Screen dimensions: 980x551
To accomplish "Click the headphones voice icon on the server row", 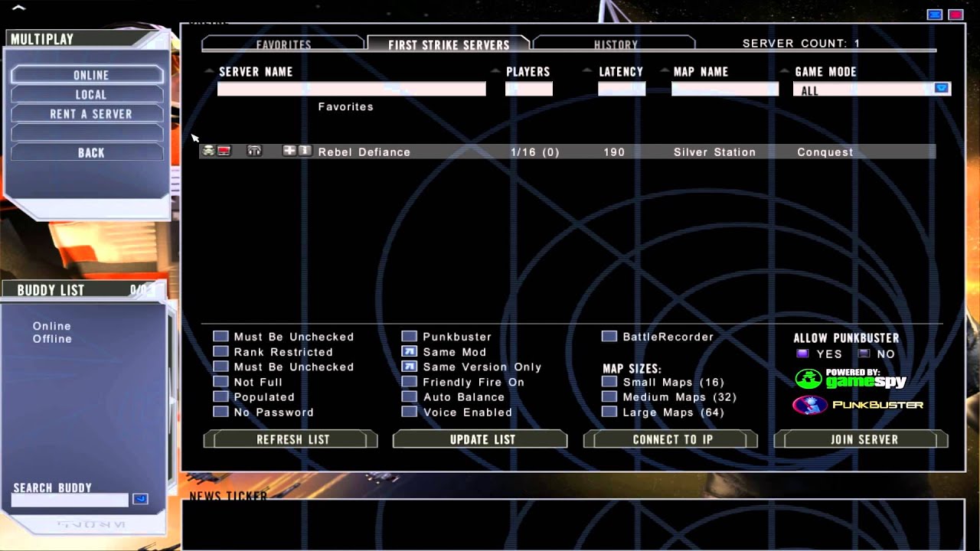I will [x=254, y=152].
